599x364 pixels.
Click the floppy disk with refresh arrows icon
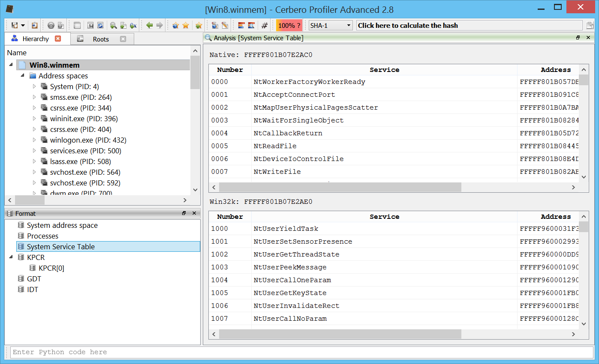click(100, 25)
